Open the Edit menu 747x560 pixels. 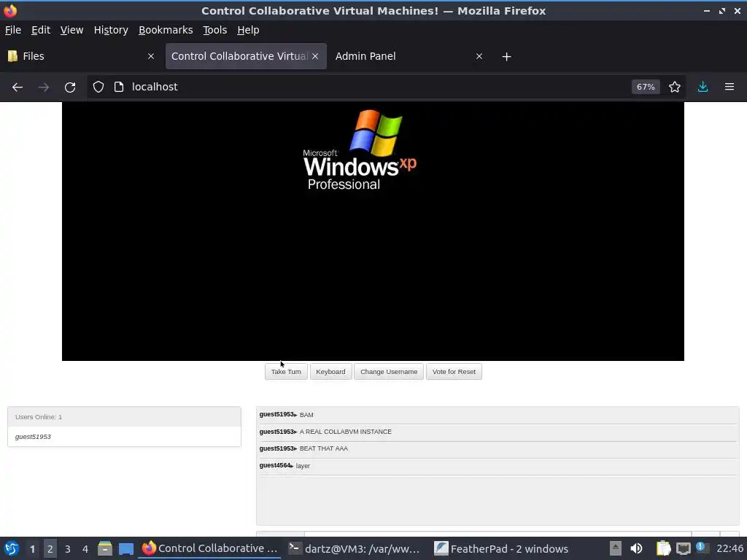pos(41,30)
